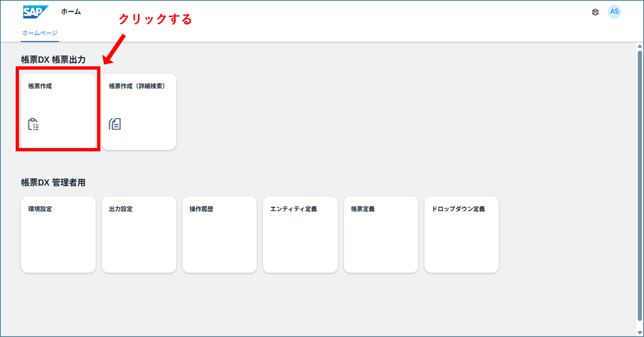Open the 環境設定 tile
Image resolution: width=644 pixels, height=337 pixels.
pyautogui.click(x=58, y=235)
